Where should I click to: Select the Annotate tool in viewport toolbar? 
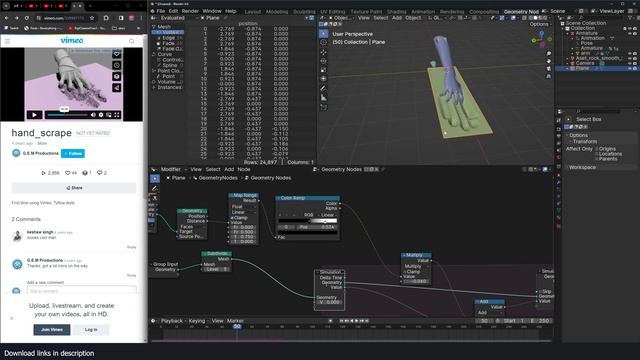(323, 88)
